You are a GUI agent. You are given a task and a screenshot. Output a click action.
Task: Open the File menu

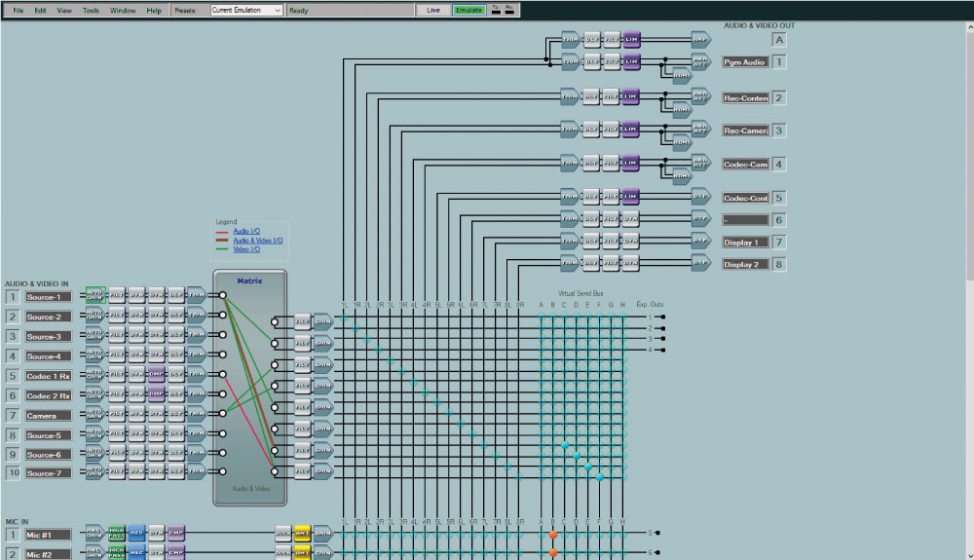pos(18,10)
